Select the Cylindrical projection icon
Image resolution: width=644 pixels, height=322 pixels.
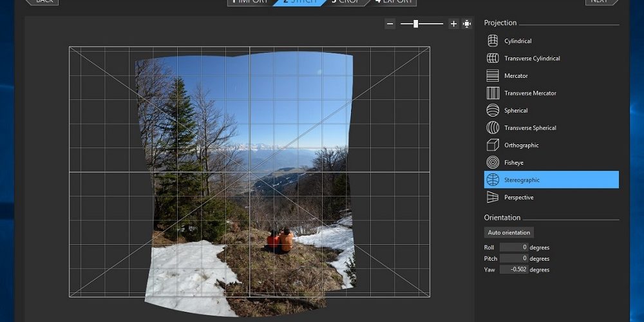tap(493, 41)
